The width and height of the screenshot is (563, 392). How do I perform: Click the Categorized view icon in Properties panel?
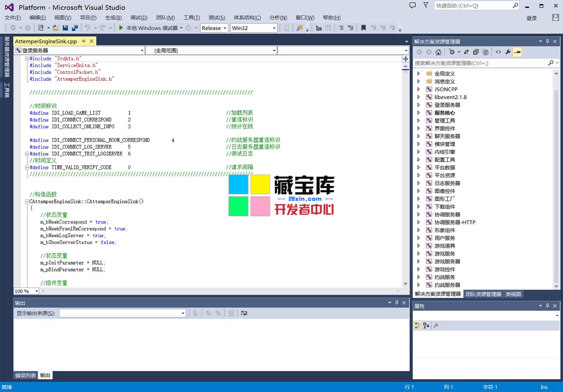click(x=418, y=325)
